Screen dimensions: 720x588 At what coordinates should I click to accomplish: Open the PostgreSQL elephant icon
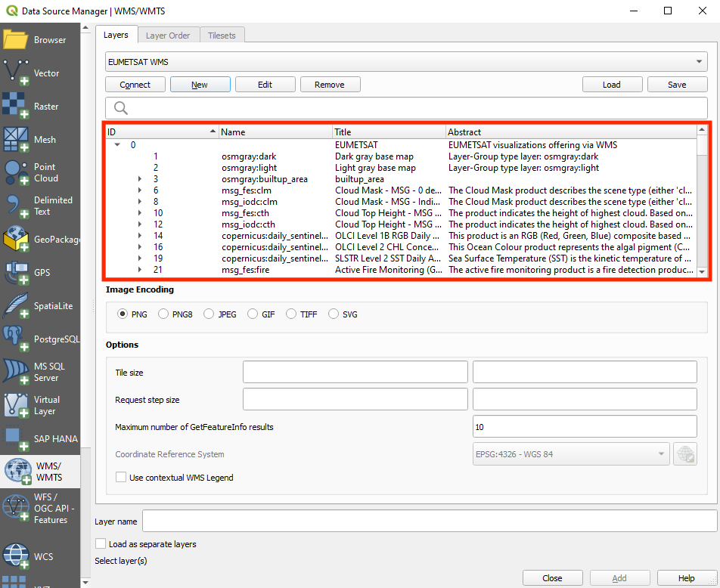pos(16,339)
